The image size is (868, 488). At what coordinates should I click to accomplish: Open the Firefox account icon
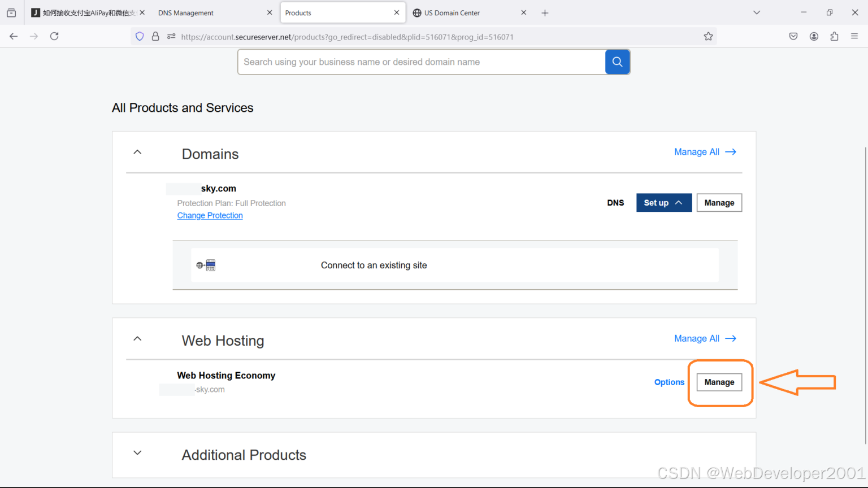click(814, 36)
